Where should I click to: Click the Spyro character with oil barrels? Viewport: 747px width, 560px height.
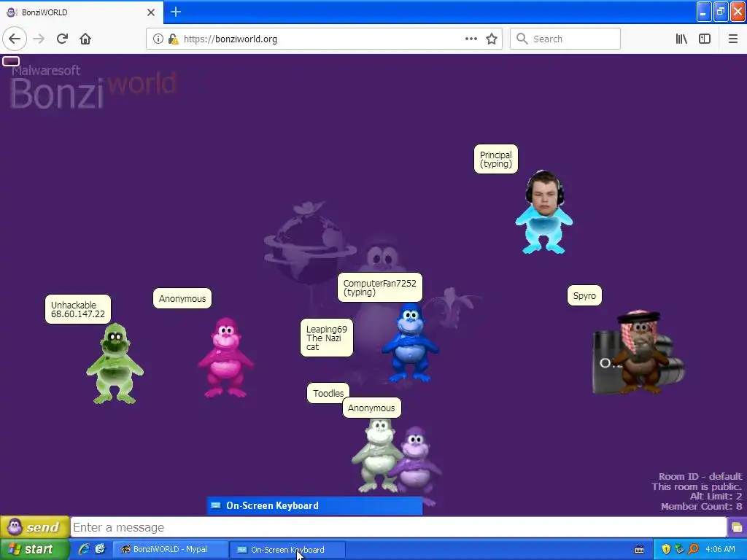[638, 352]
